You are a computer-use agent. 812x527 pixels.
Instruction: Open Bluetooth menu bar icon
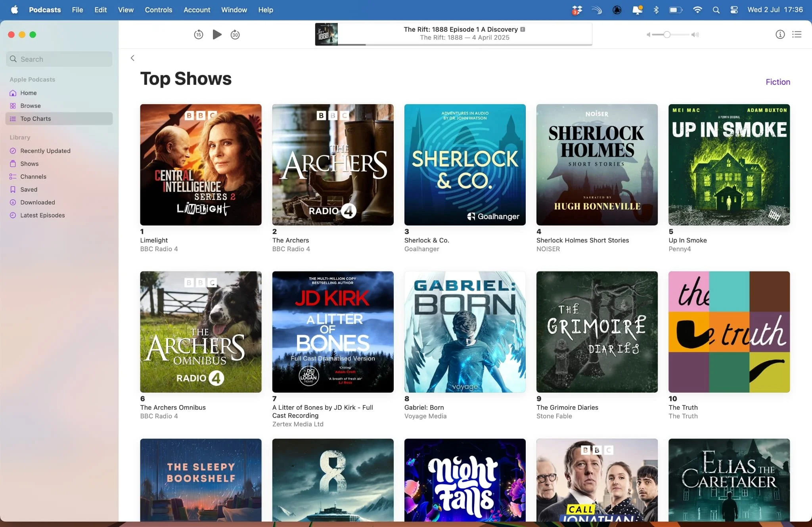click(656, 10)
